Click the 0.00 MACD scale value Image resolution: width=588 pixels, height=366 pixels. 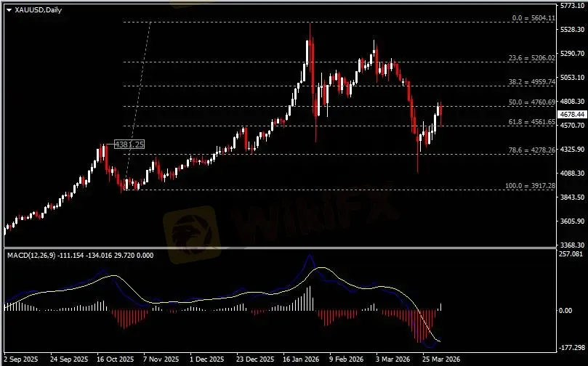point(565,311)
